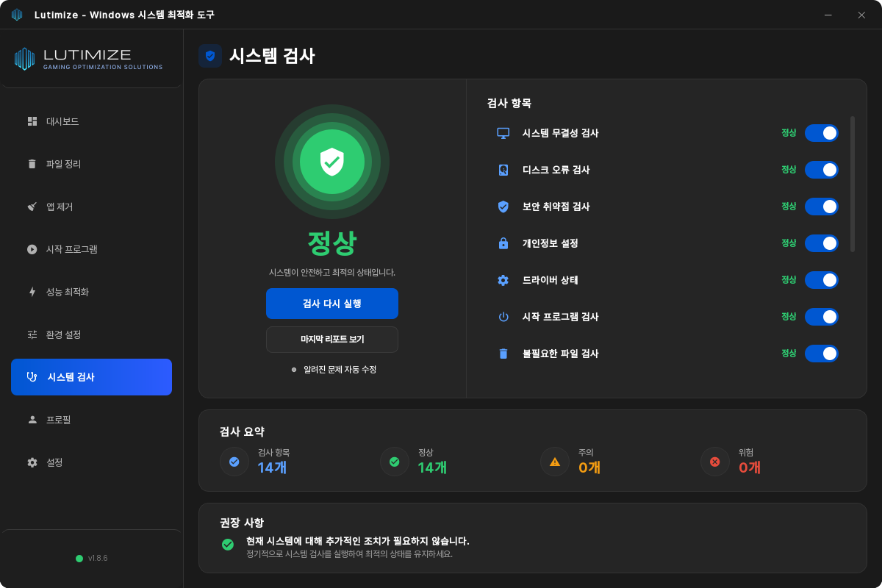Click the green 14개 정상 value
Viewport: 882px width, 588px height.
pos(432,467)
